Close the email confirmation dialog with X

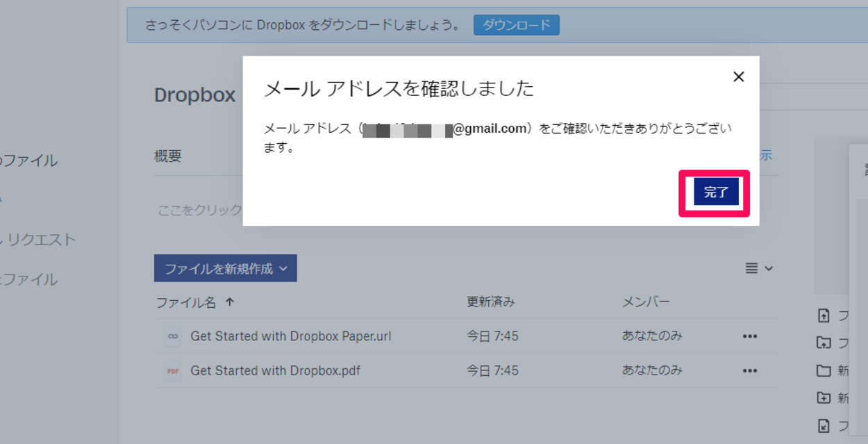(x=738, y=76)
